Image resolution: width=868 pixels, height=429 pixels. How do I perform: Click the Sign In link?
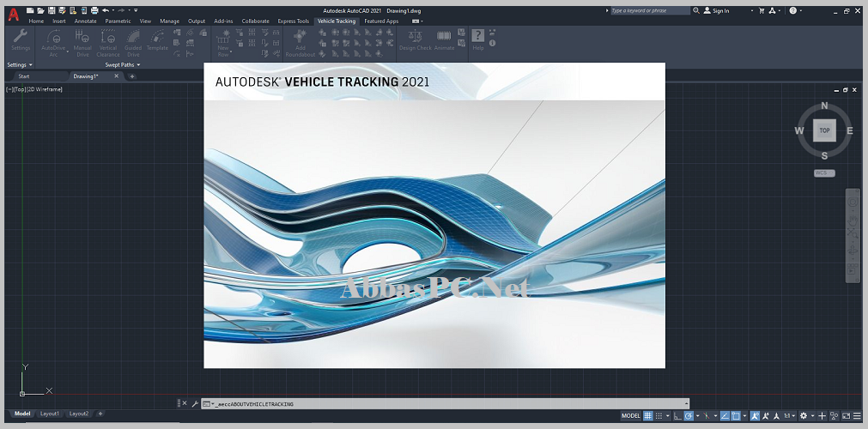720,10
